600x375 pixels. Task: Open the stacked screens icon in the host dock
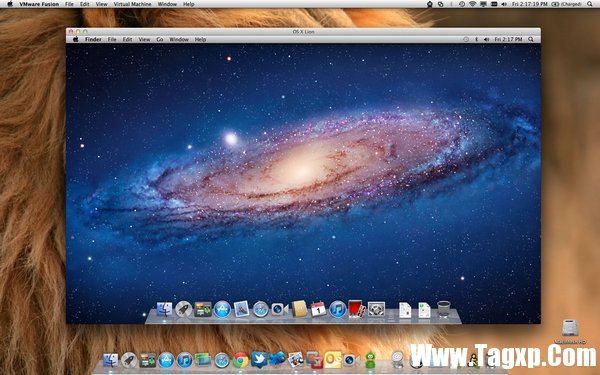click(203, 360)
